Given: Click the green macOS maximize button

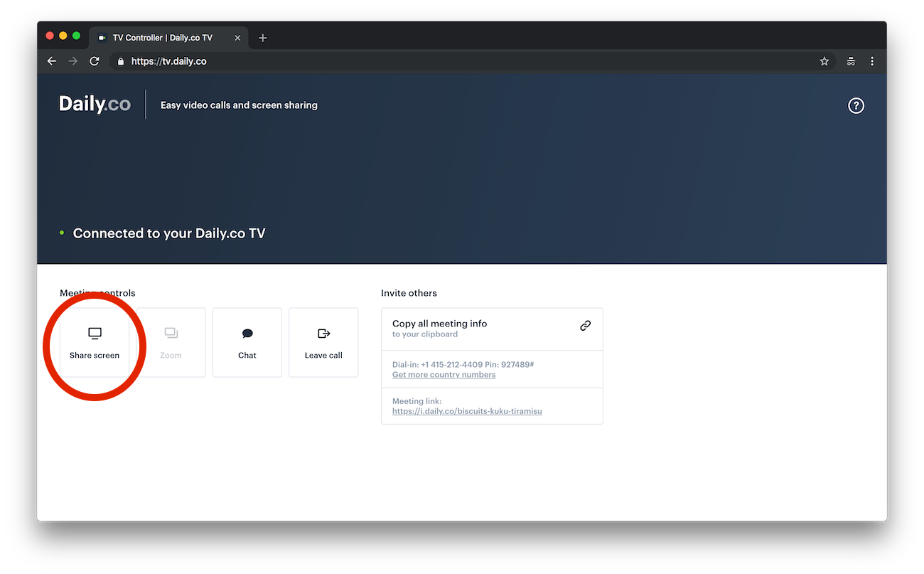Looking at the screenshot, I should (x=76, y=36).
